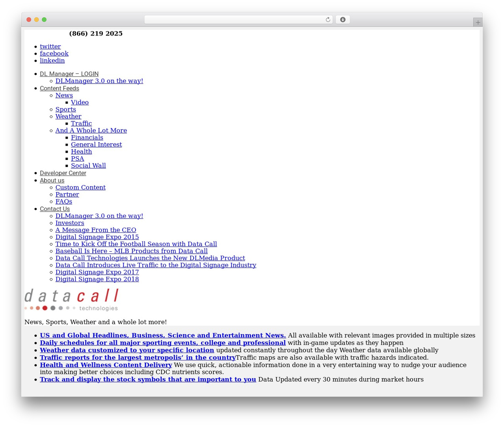This screenshot has width=504, height=427.
Task: Open Developer Center menu item
Action: point(63,173)
